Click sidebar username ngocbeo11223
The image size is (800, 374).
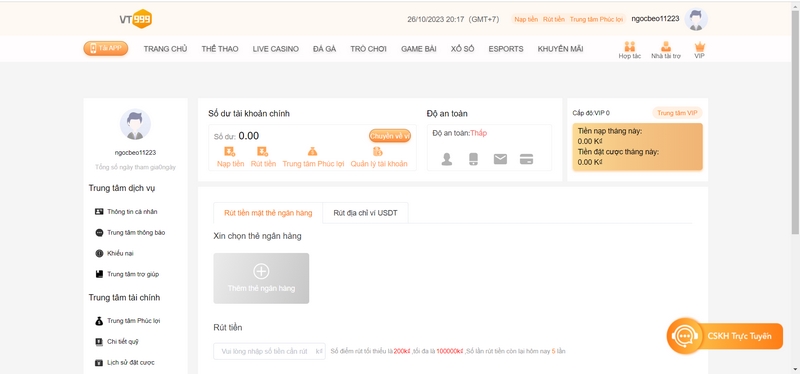point(135,153)
